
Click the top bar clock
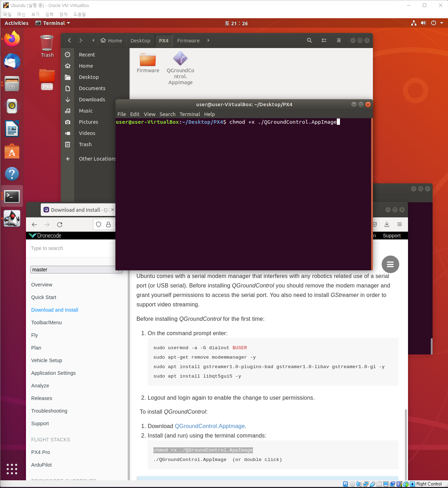(x=236, y=23)
